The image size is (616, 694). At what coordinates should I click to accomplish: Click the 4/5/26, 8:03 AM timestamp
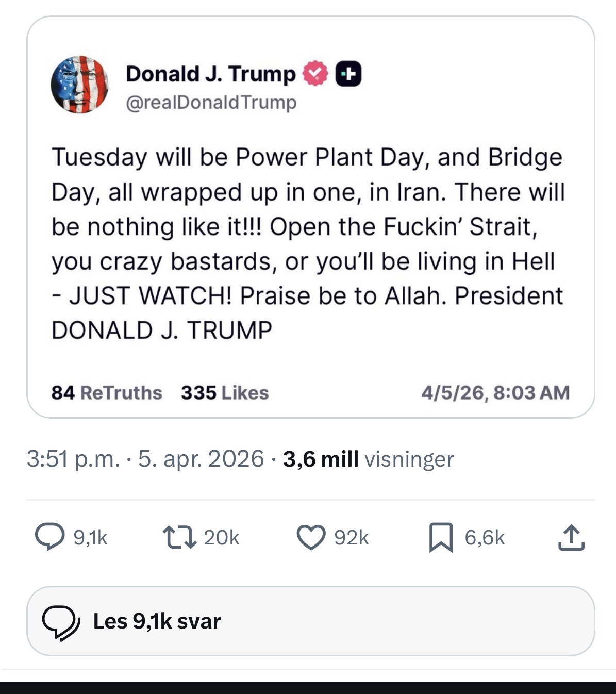click(x=495, y=393)
